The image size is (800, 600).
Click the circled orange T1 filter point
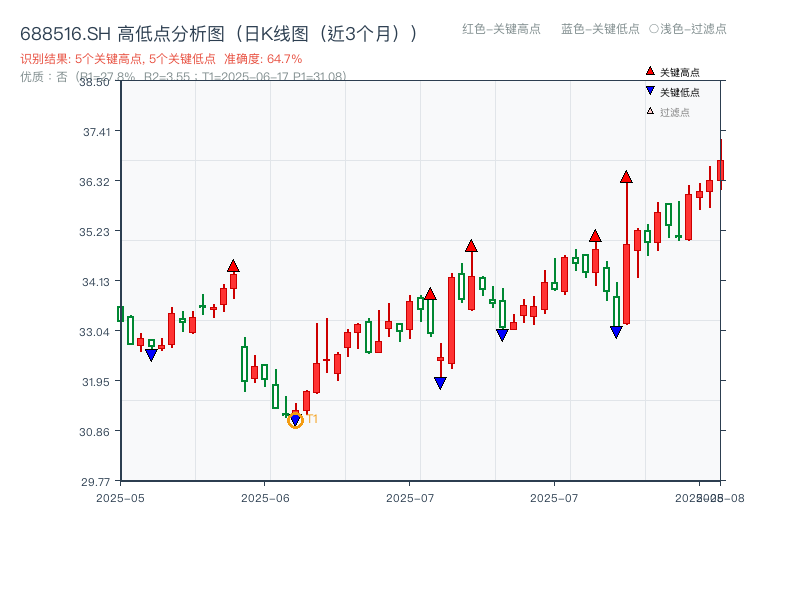pos(297,418)
